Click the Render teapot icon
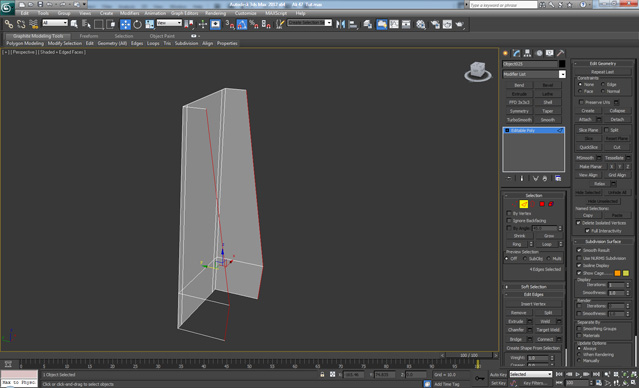The image size is (639, 388). 460,24
